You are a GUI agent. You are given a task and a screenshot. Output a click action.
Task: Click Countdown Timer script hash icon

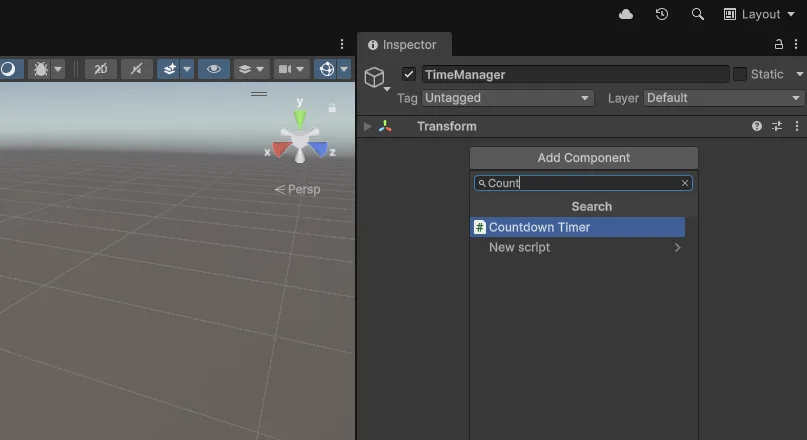480,227
